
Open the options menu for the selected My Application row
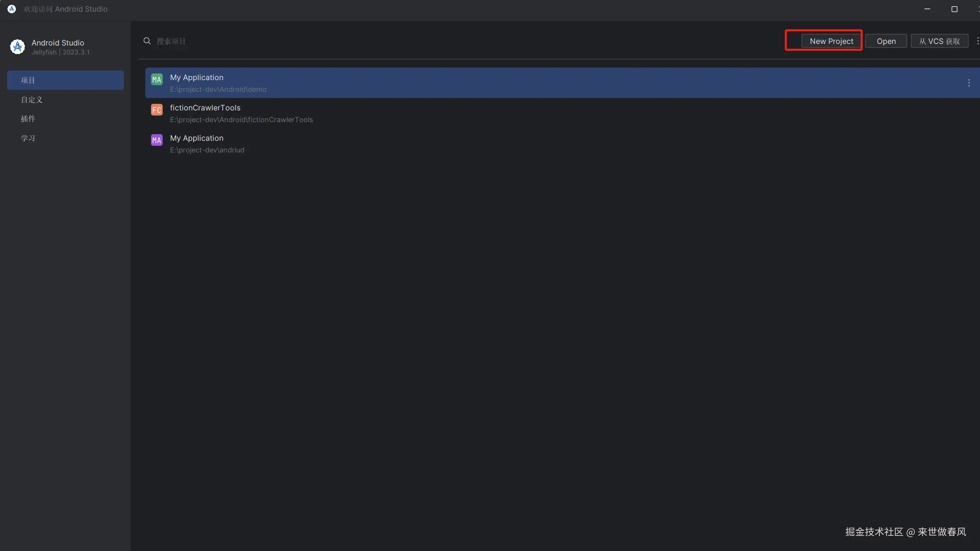[x=969, y=82]
